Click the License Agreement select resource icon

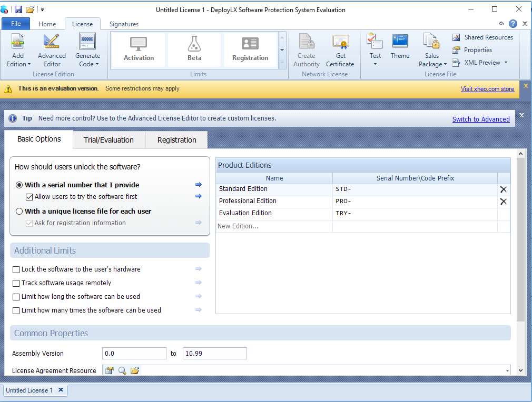click(x=109, y=370)
